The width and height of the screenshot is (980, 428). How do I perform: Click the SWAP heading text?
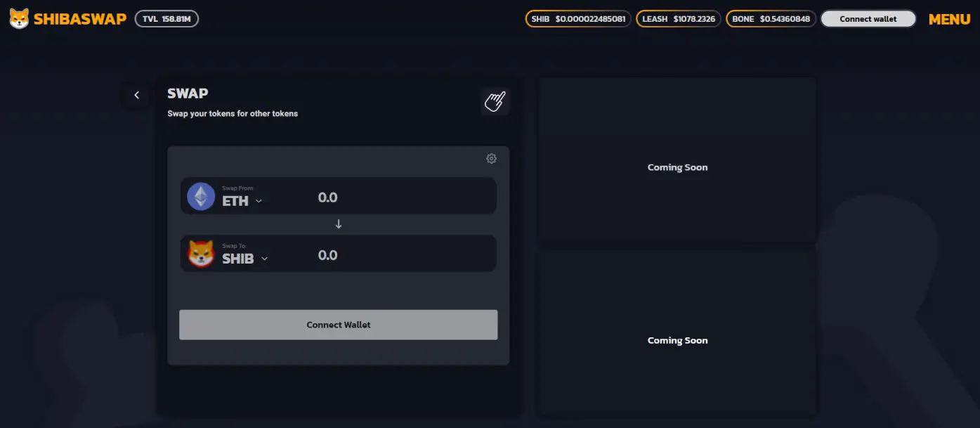[188, 93]
